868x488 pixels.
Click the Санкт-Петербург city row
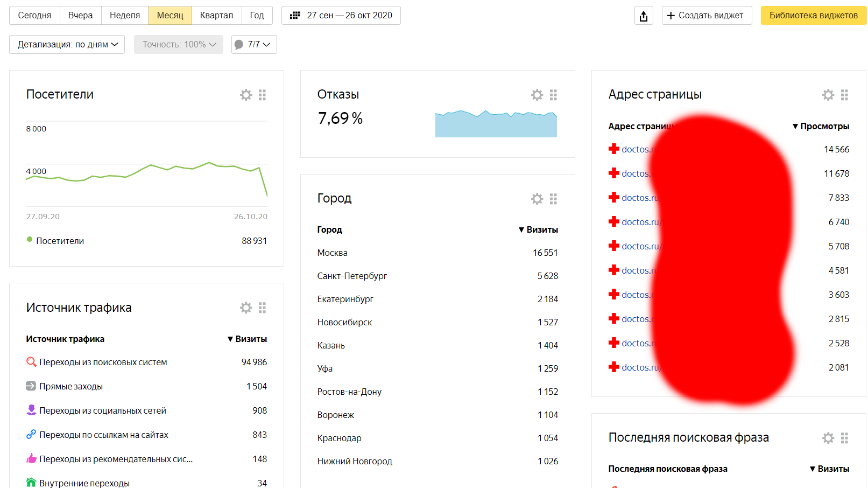tap(437, 276)
